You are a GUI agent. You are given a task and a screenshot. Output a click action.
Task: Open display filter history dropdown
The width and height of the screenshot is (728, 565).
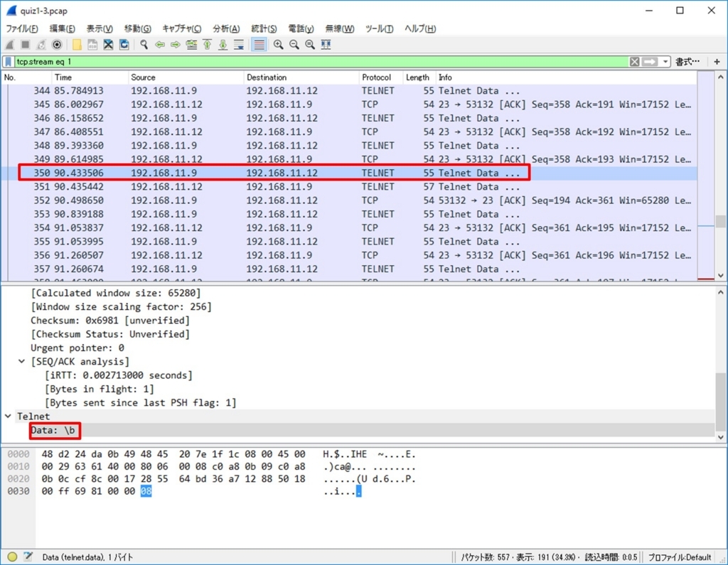[x=665, y=62]
